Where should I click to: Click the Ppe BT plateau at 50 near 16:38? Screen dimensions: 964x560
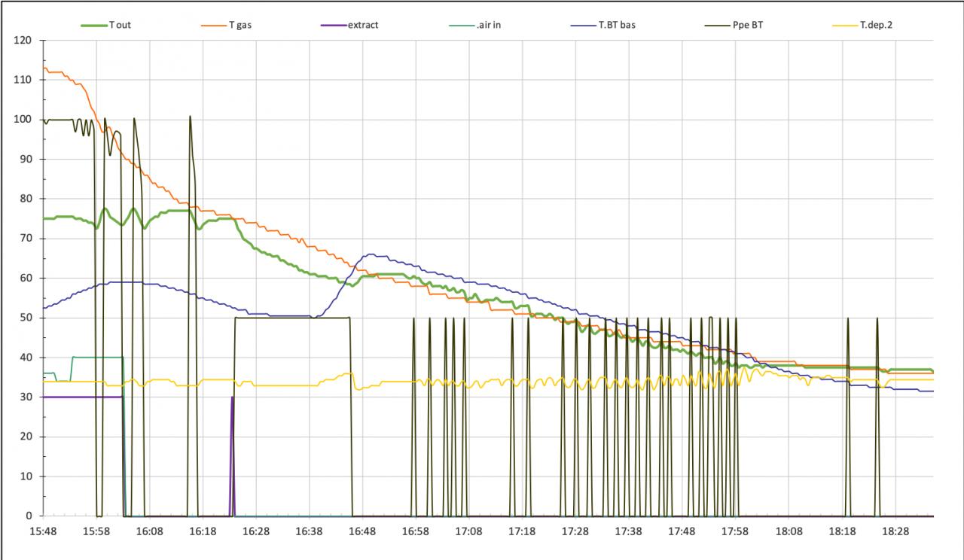coord(293,318)
